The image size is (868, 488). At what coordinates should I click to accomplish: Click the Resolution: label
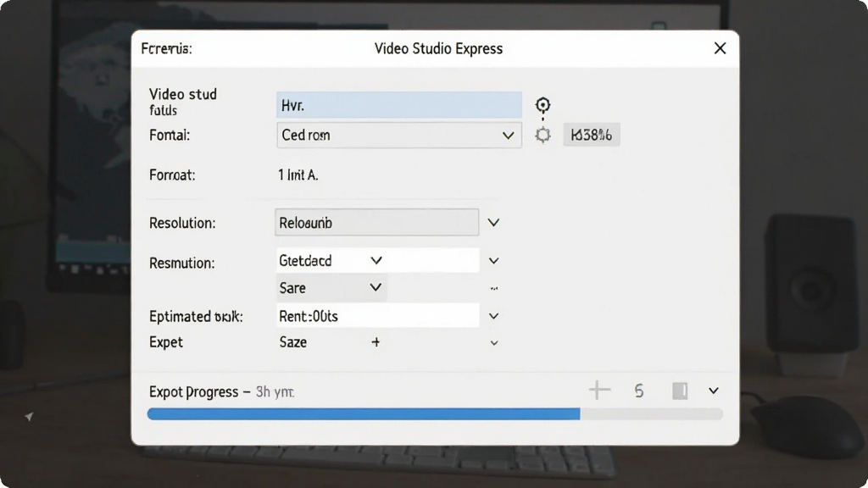click(182, 223)
